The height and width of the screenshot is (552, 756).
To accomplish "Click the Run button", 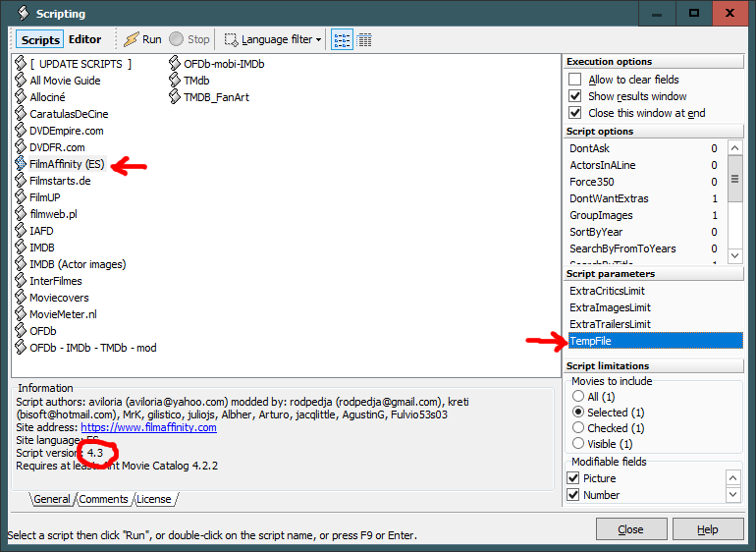I will point(142,39).
